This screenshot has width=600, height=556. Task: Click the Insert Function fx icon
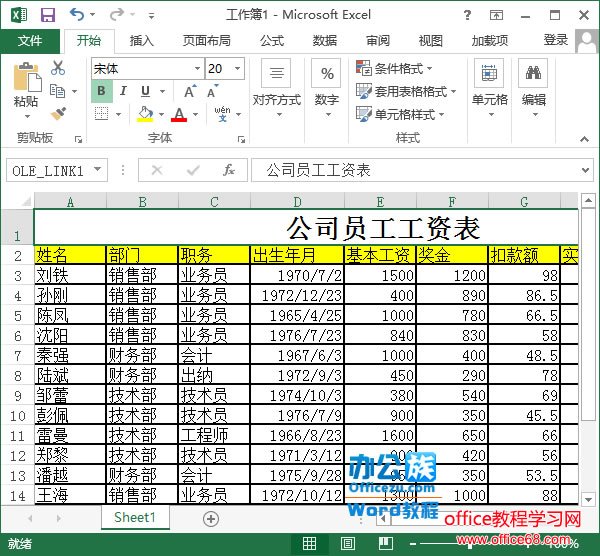tap(229, 171)
